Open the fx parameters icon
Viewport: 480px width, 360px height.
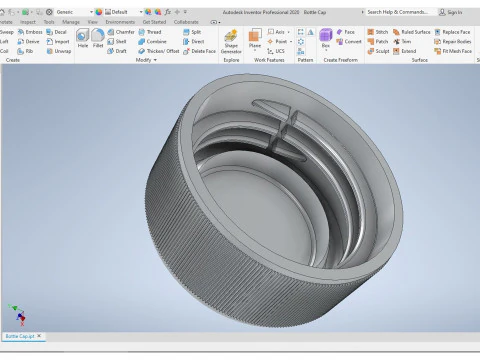click(x=168, y=12)
